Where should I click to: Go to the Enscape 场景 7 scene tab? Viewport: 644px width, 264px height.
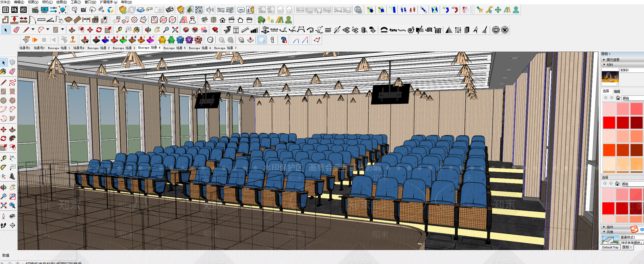click(225, 48)
